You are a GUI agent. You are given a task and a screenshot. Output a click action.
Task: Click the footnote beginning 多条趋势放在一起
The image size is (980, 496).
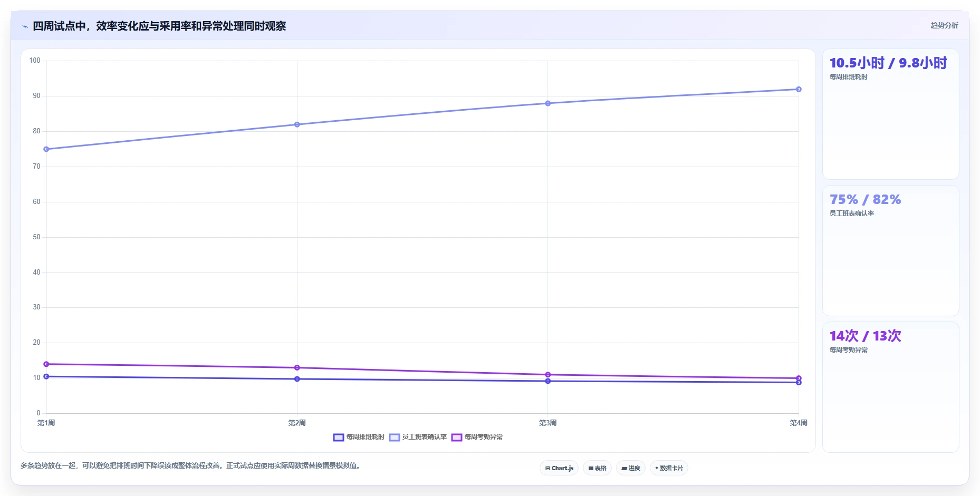click(x=191, y=466)
